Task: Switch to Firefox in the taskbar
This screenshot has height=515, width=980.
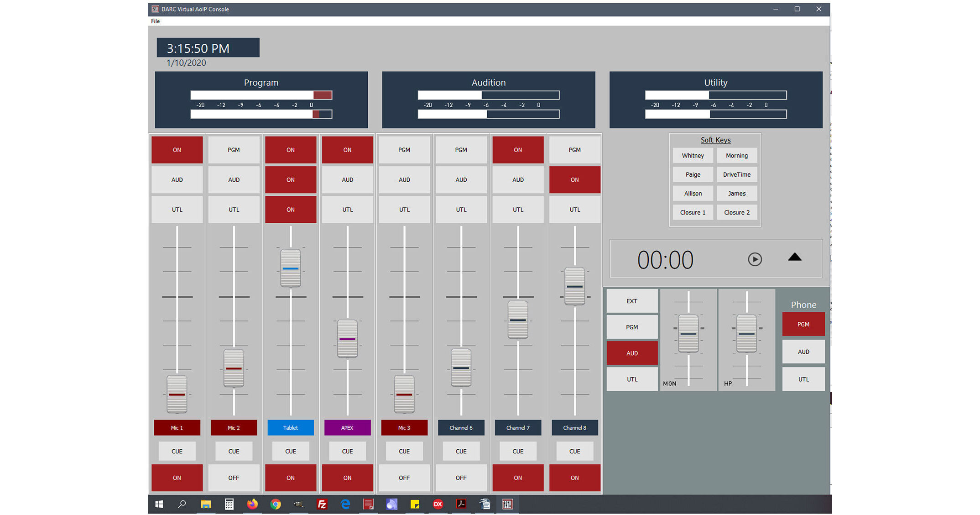Action: coord(252,504)
